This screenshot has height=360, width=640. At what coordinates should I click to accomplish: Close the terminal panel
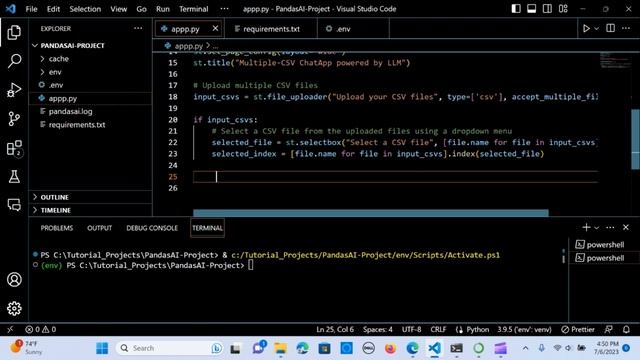[x=626, y=227]
